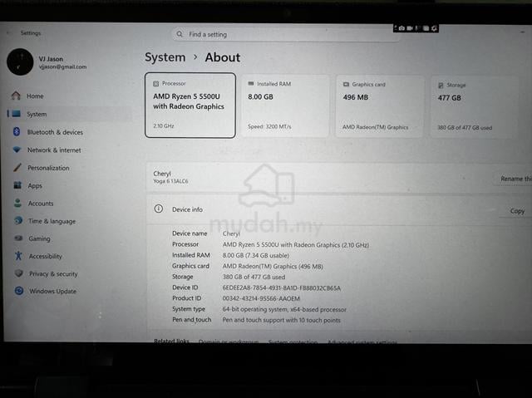Screen dimensions: 532x398
Task: Select the Storage 477 GB card
Action: (475, 107)
